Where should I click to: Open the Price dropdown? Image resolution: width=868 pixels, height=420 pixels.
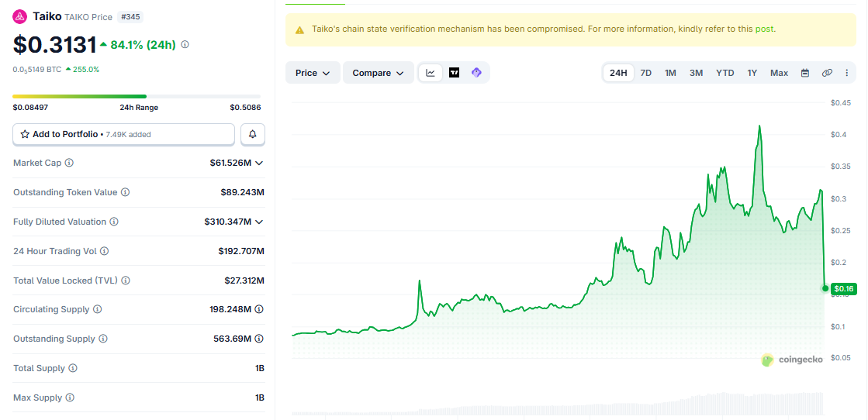[313, 73]
